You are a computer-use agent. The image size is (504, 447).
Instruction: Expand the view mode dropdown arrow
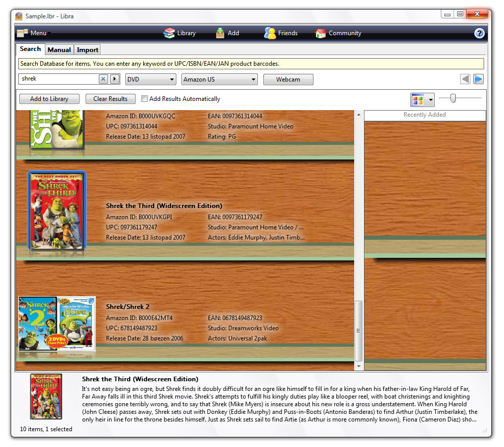(x=431, y=100)
